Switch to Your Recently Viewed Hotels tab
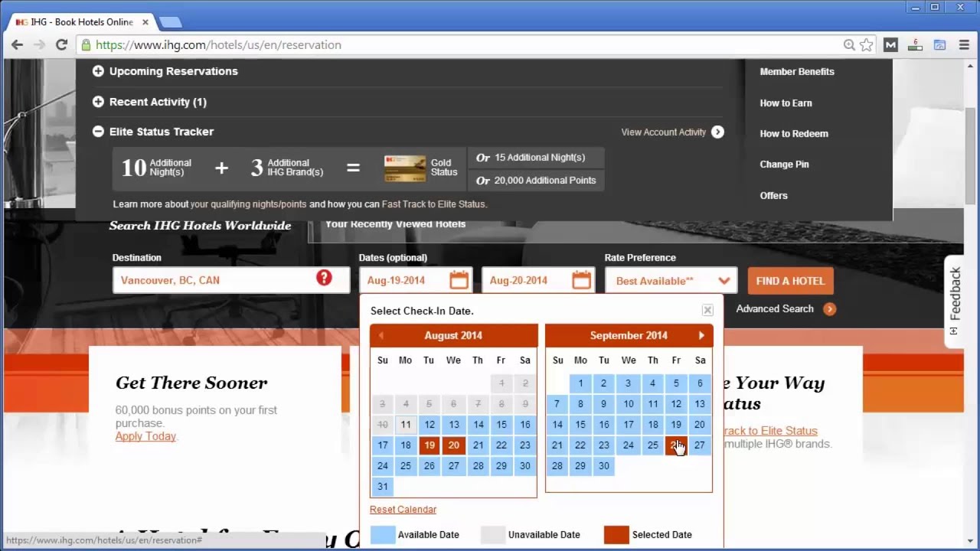The image size is (980, 551). click(x=395, y=224)
